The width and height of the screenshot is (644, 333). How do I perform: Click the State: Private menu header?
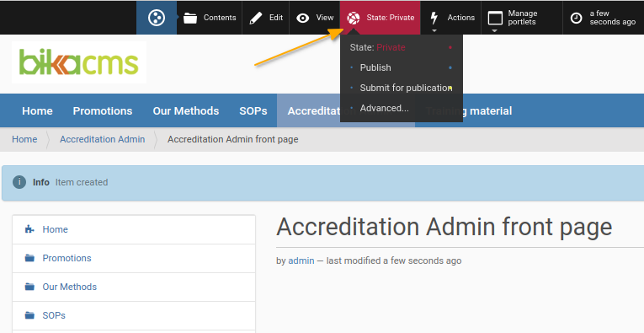(377, 47)
